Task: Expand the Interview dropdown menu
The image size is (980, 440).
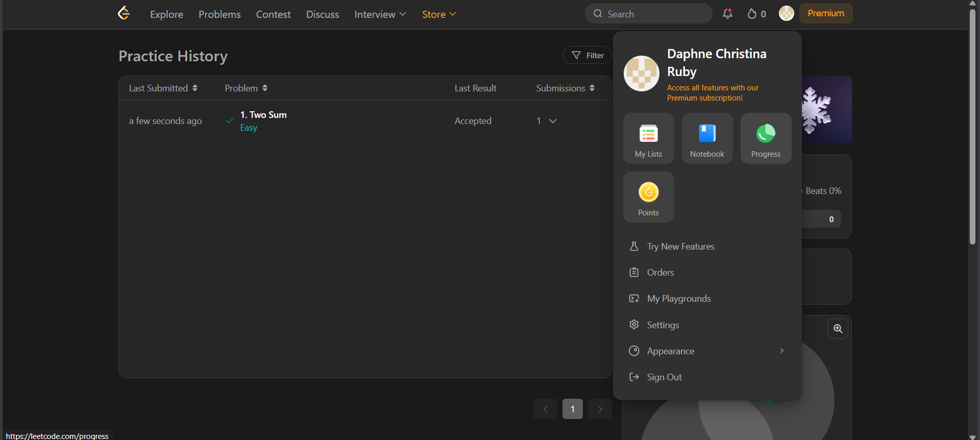Action: coord(380,14)
